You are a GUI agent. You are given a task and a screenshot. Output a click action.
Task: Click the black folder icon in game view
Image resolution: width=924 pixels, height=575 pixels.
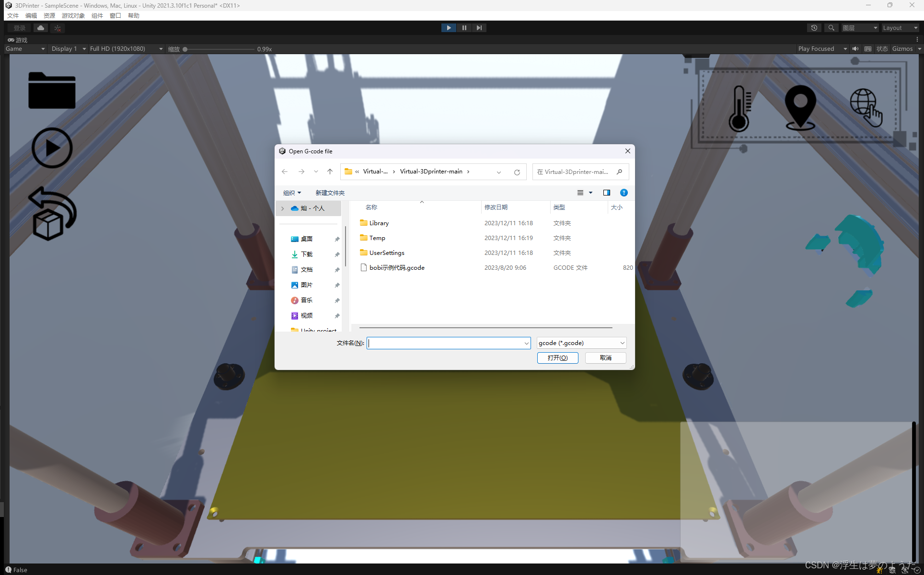pos(52,91)
